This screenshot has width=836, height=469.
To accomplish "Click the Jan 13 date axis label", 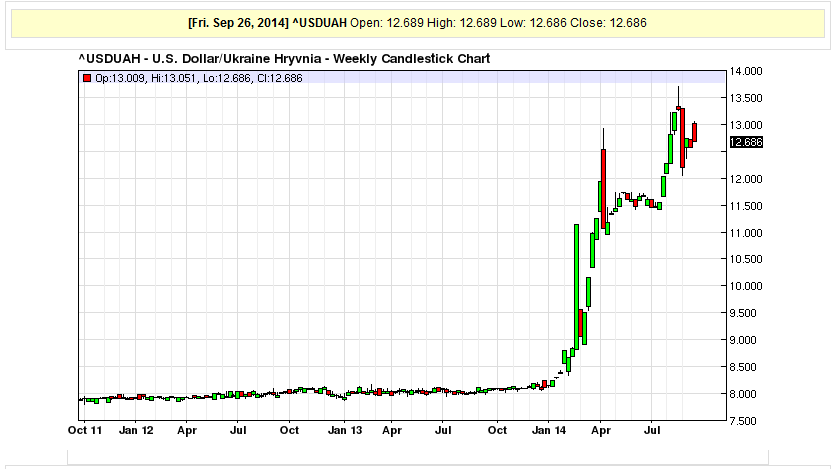I will pos(345,430).
